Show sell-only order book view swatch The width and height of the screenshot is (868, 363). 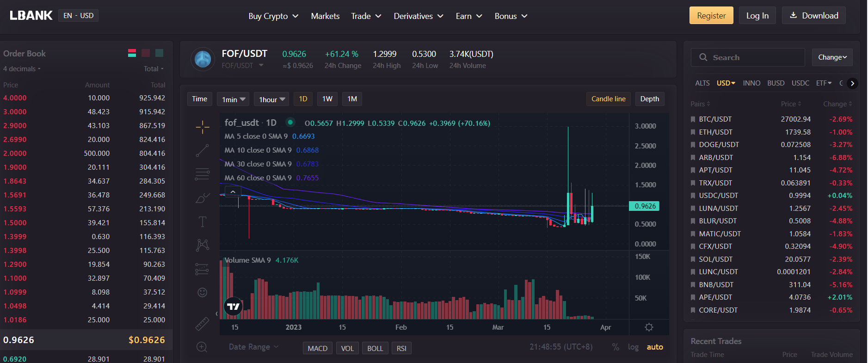(x=146, y=53)
